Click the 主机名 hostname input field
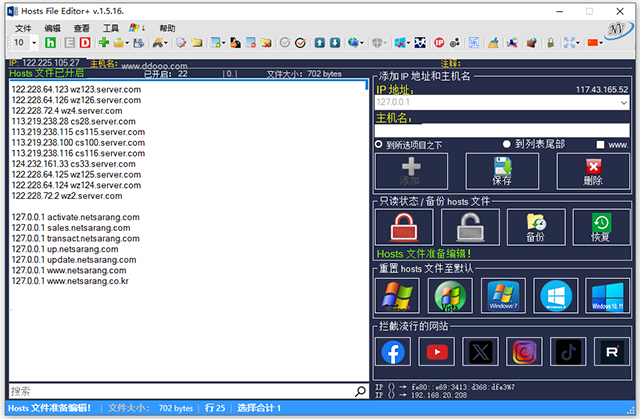The width and height of the screenshot is (640, 419). coord(502,130)
